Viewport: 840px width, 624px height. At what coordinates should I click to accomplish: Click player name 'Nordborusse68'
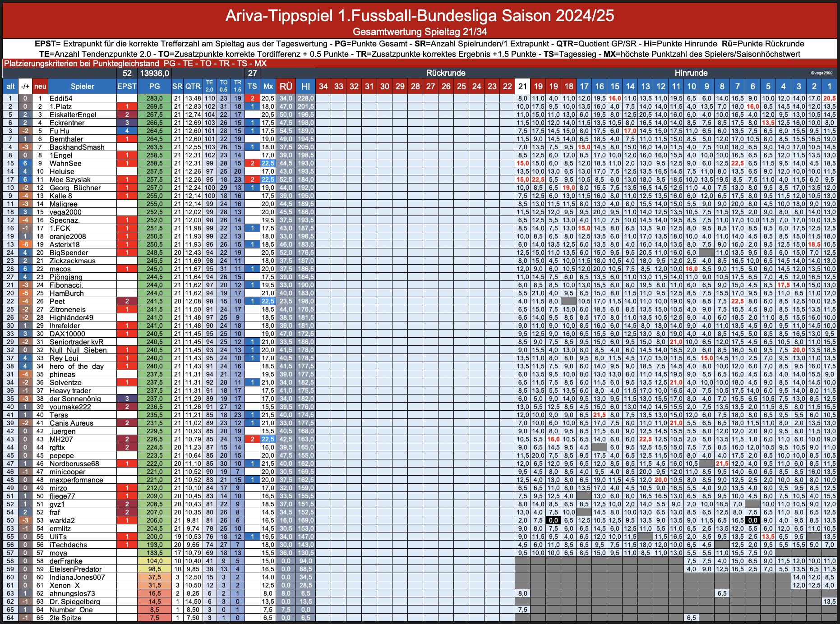pos(74,463)
